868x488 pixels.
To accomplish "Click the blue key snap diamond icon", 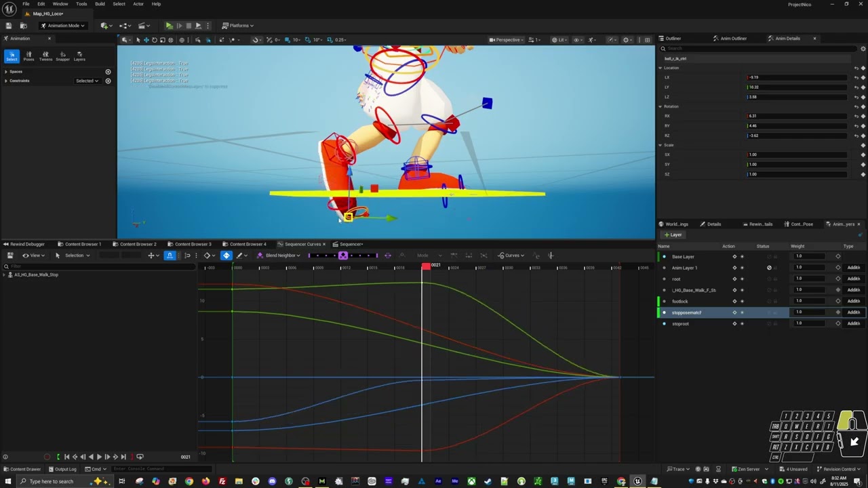I will (226, 256).
